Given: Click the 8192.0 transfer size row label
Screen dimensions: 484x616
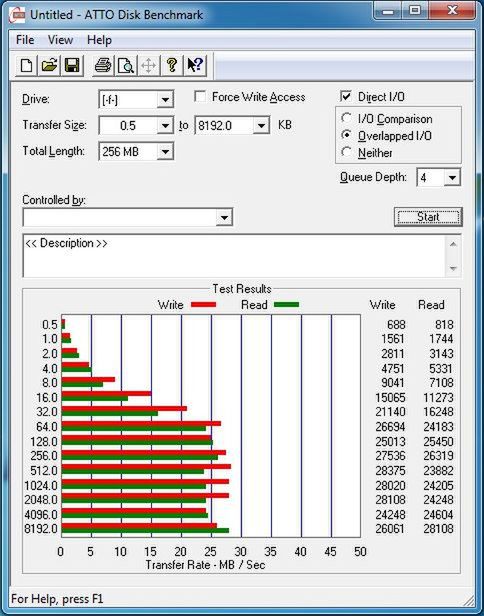Looking at the screenshot, I should pyautogui.click(x=41, y=529).
